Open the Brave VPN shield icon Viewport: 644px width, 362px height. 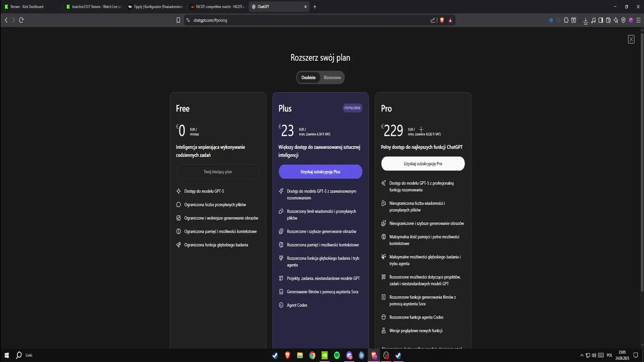[x=623, y=20]
